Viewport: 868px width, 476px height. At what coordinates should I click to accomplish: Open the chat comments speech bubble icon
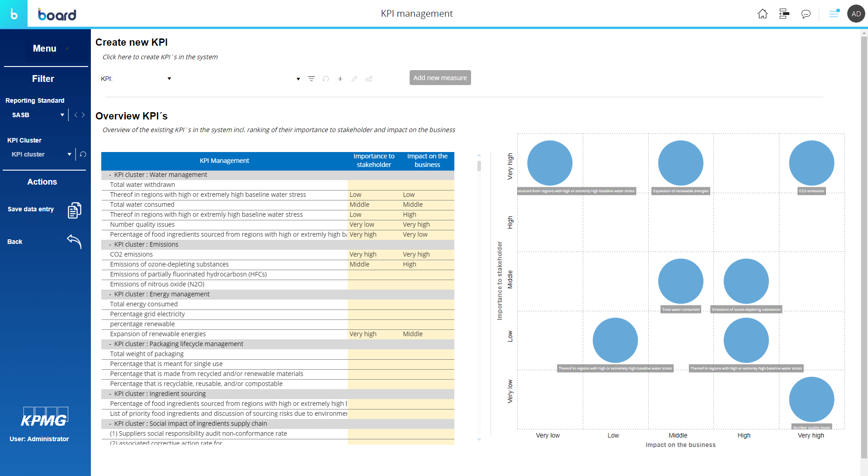point(806,14)
